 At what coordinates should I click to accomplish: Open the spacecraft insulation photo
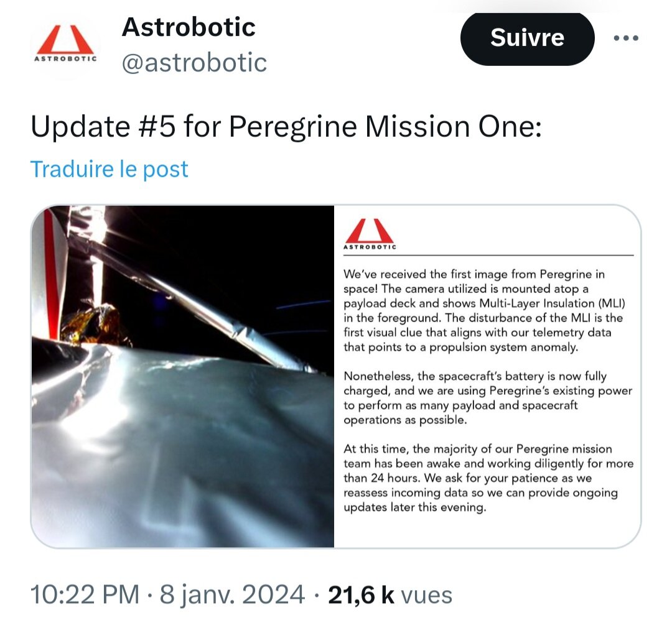[x=183, y=376]
